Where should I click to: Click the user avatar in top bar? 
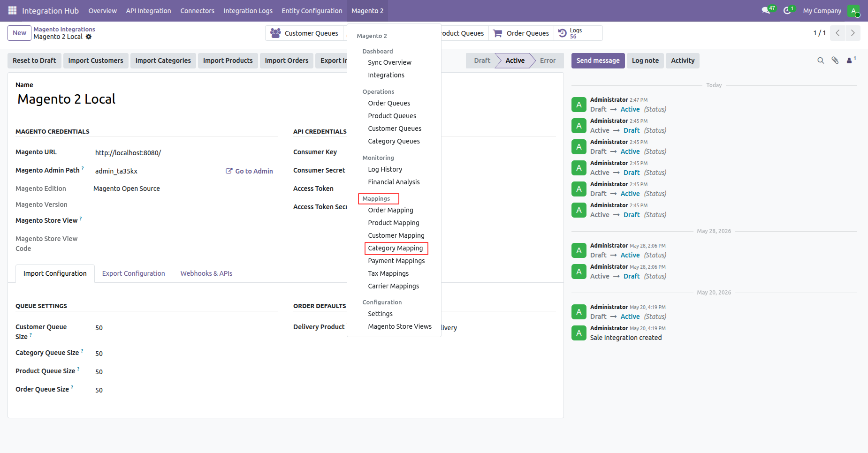853,10
